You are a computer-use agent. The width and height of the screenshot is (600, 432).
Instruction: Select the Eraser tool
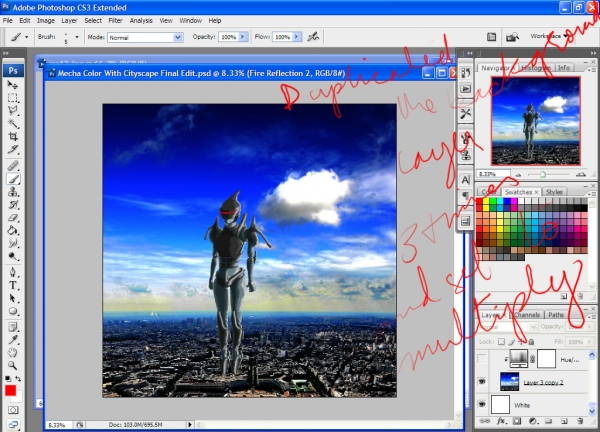pyautogui.click(x=13, y=218)
